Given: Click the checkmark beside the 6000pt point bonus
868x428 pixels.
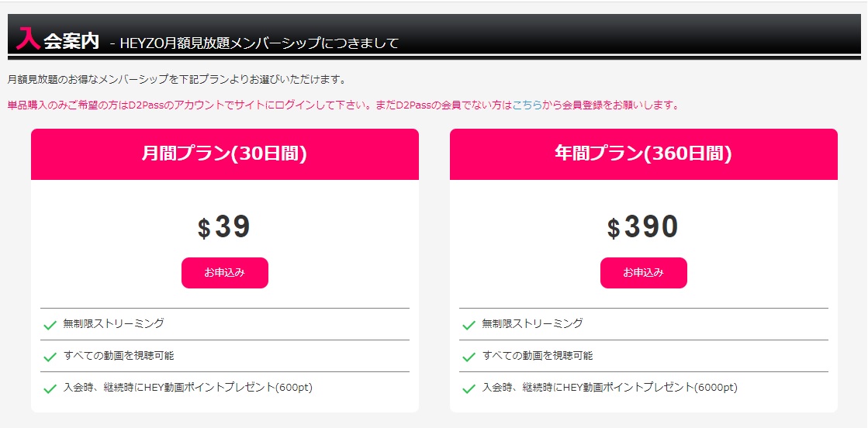Looking at the screenshot, I should pyautogui.click(x=469, y=388).
